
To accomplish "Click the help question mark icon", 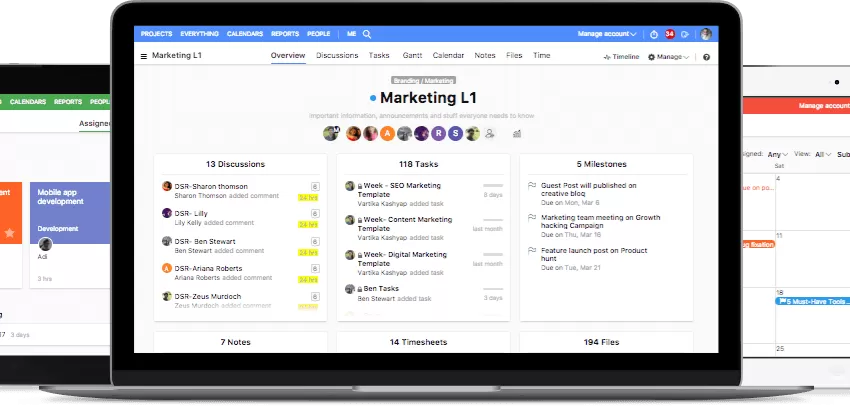I will 706,57.
